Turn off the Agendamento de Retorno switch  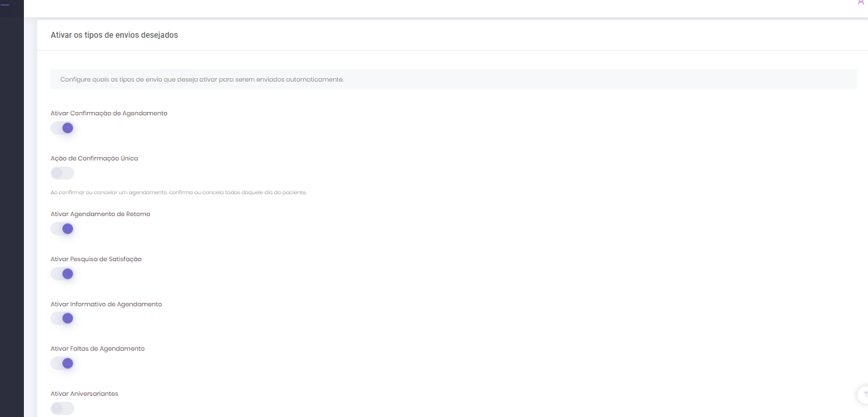62,229
